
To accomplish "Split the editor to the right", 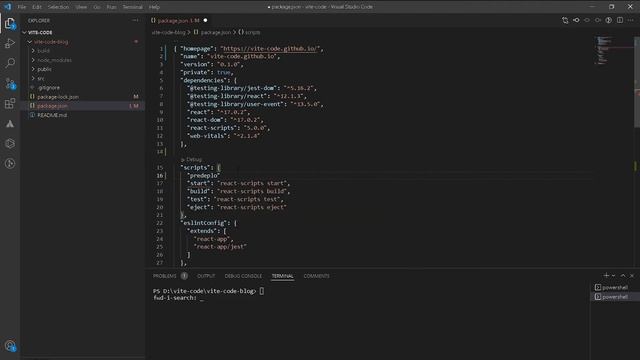I will [620, 20].
